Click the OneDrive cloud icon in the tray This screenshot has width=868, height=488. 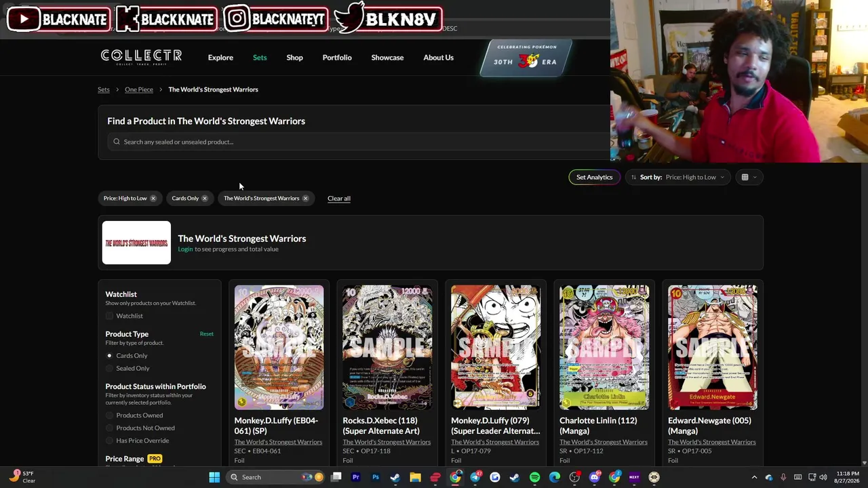pos(769,477)
